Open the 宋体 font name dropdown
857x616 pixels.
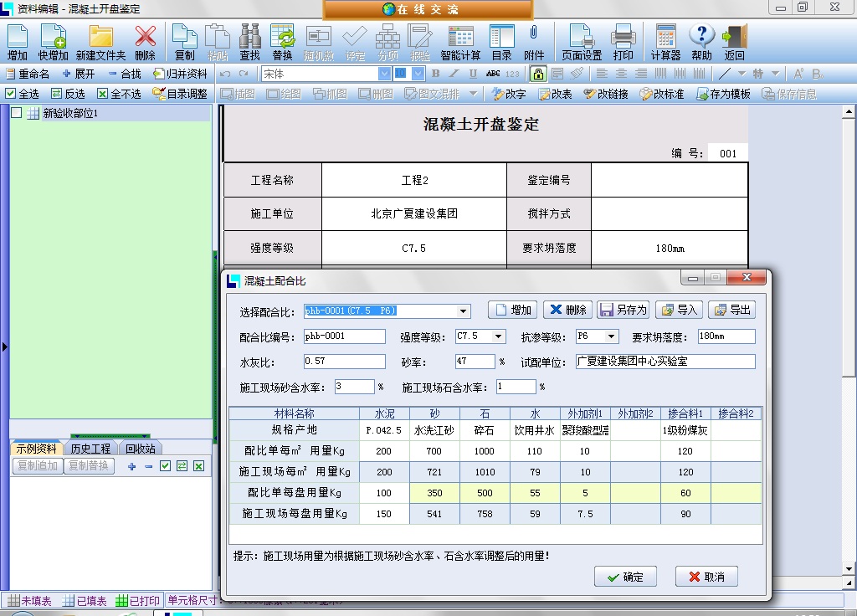tap(385, 74)
